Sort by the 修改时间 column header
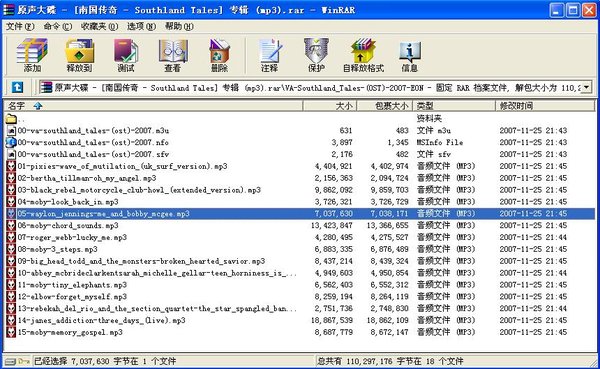Image resolution: width=600 pixels, height=369 pixels. pos(545,106)
